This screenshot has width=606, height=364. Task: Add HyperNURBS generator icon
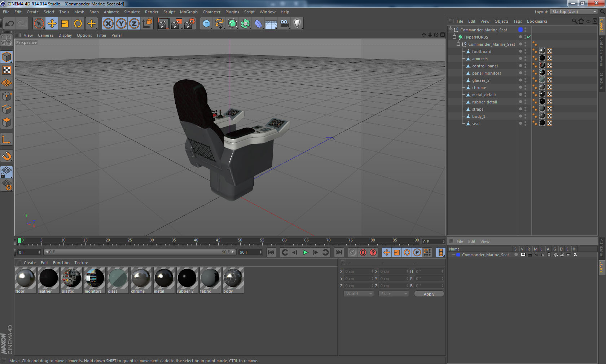[232, 24]
